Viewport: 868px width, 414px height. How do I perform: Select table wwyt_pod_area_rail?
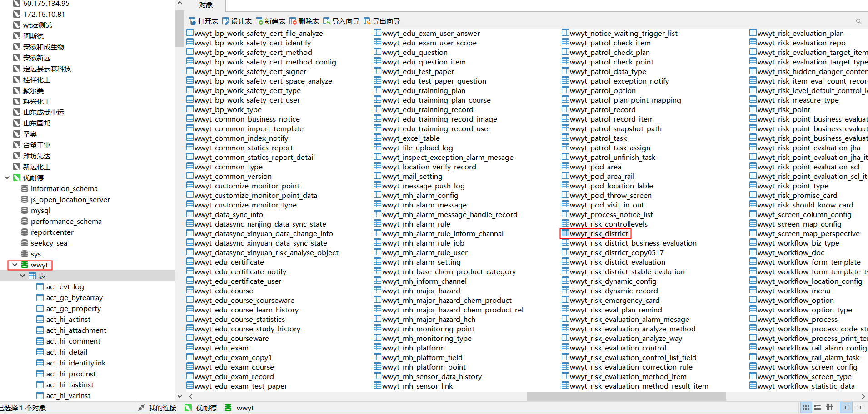(602, 176)
